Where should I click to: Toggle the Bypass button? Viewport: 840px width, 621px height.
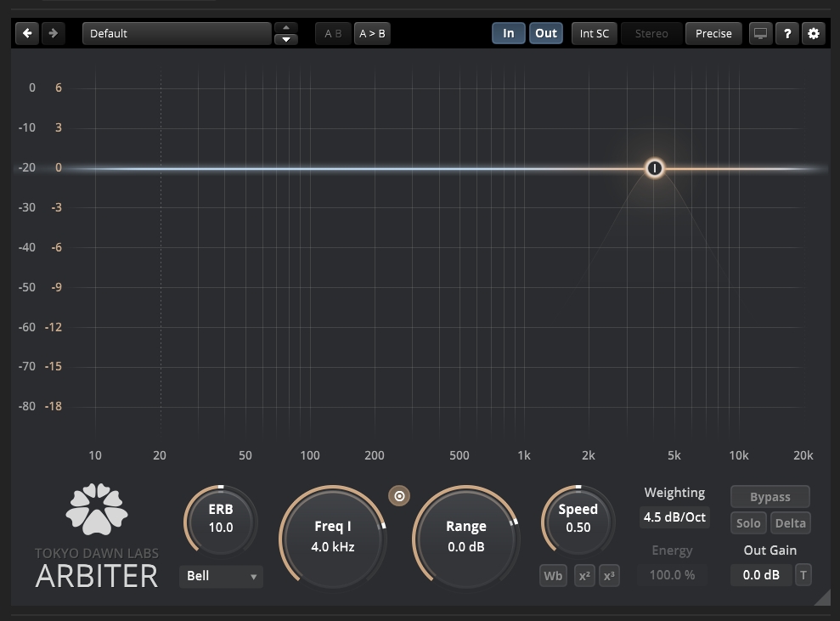click(770, 497)
